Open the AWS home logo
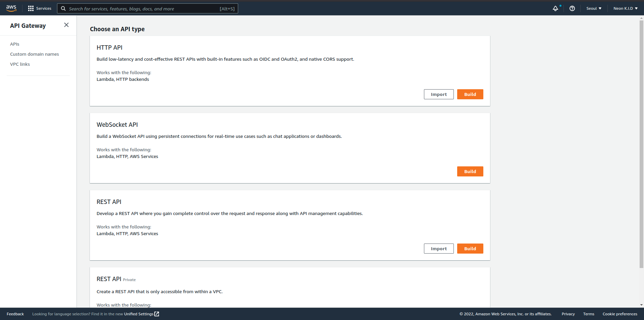Screen dimensions: 644x320 click(11, 8)
